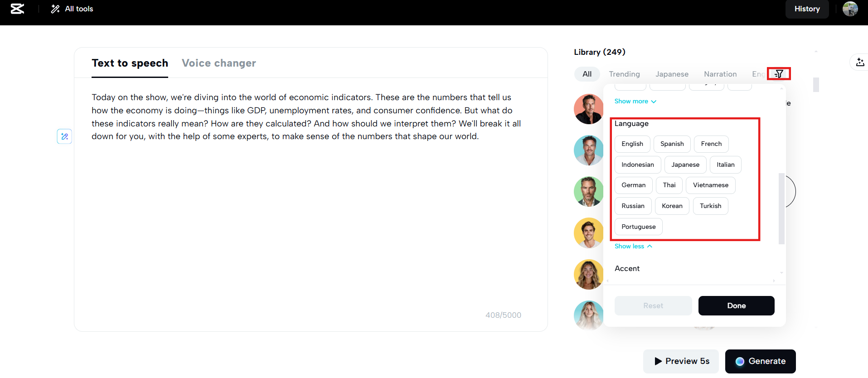Toggle the English language filter

coord(632,144)
